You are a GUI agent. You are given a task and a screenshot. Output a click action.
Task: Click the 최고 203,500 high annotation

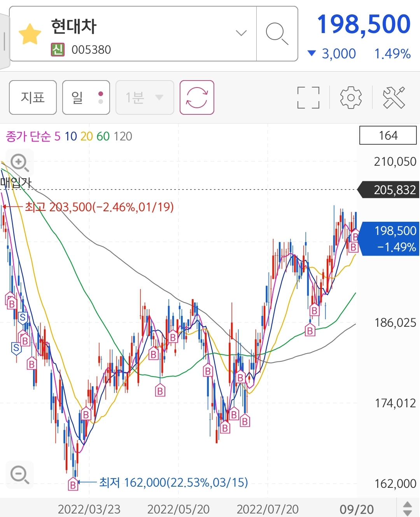click(99, 207)
